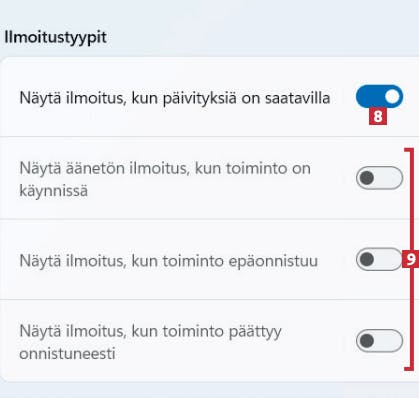419x398 pixels.
Task: Click the 'Näytä ilmoitus, kun päivityksiä on saatavilla' label
Action: click(x=175, y=98)
